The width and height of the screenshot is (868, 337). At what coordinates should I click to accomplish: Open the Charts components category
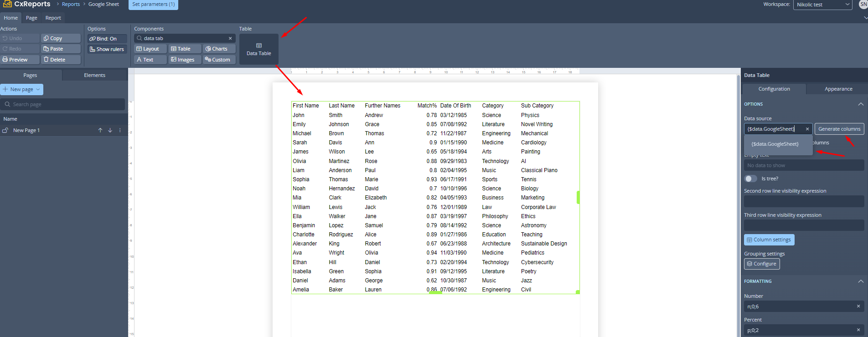tap(219, 49)
